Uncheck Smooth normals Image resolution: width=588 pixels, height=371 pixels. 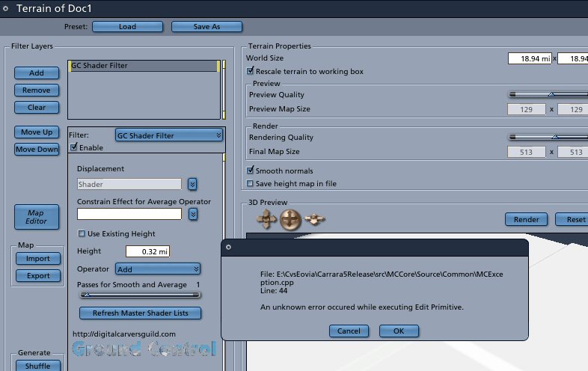click(x=250, y=171)
